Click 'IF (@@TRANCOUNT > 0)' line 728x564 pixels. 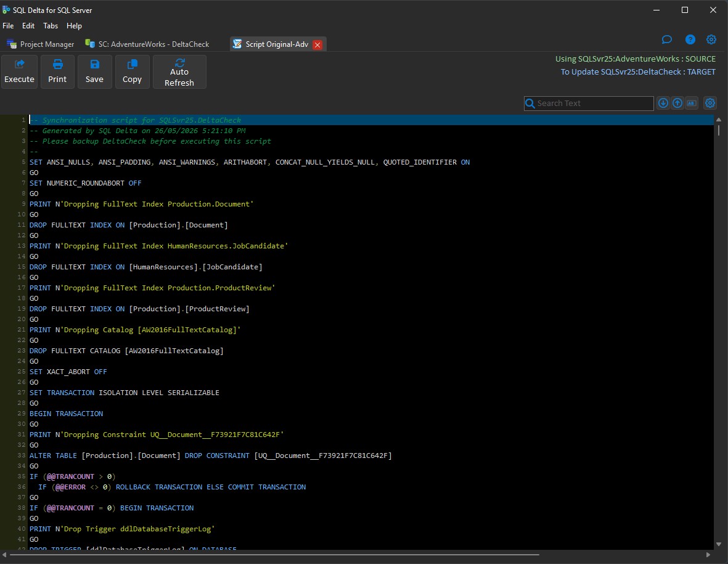click(x=72, y=476)
